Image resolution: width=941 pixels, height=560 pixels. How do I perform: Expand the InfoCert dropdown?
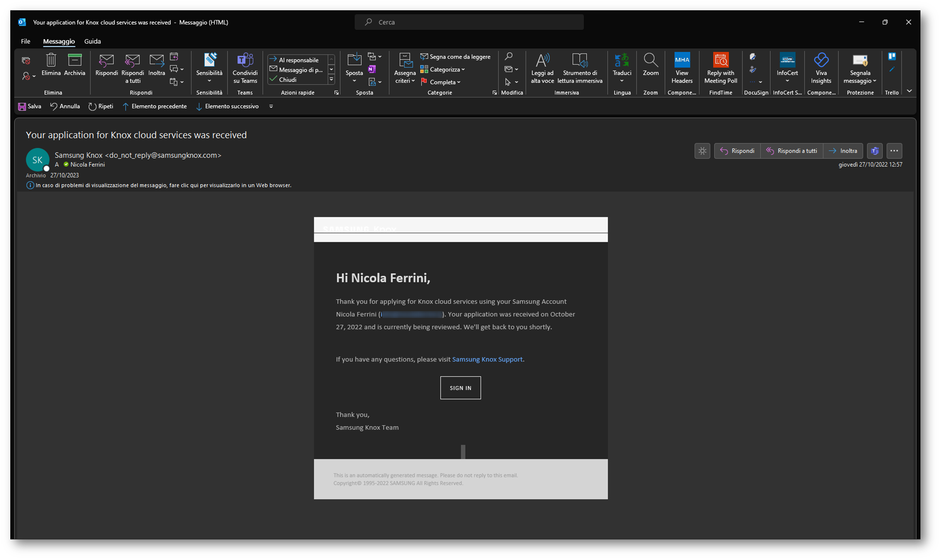pyautogui.click(x=787, y=81)
